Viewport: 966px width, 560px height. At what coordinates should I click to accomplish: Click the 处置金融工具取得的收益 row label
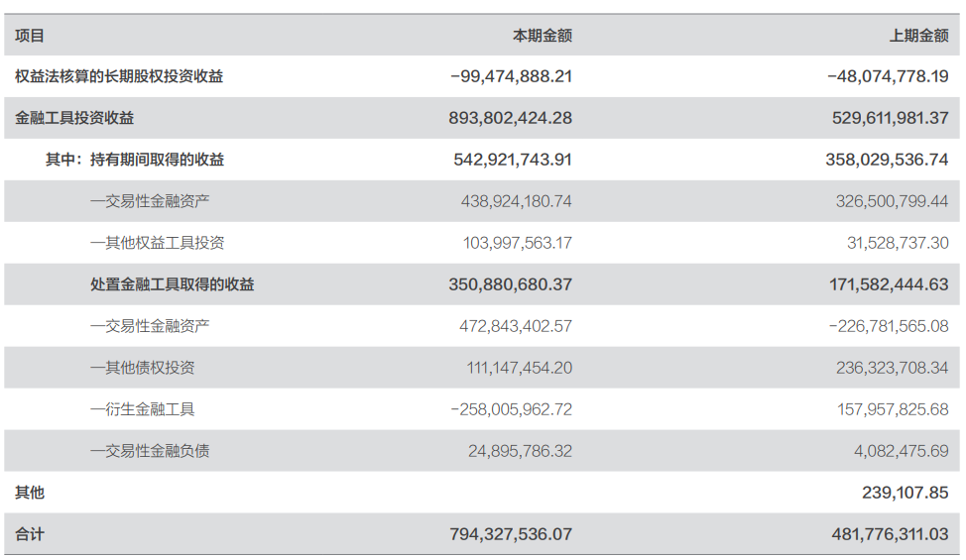coord(172,284)
